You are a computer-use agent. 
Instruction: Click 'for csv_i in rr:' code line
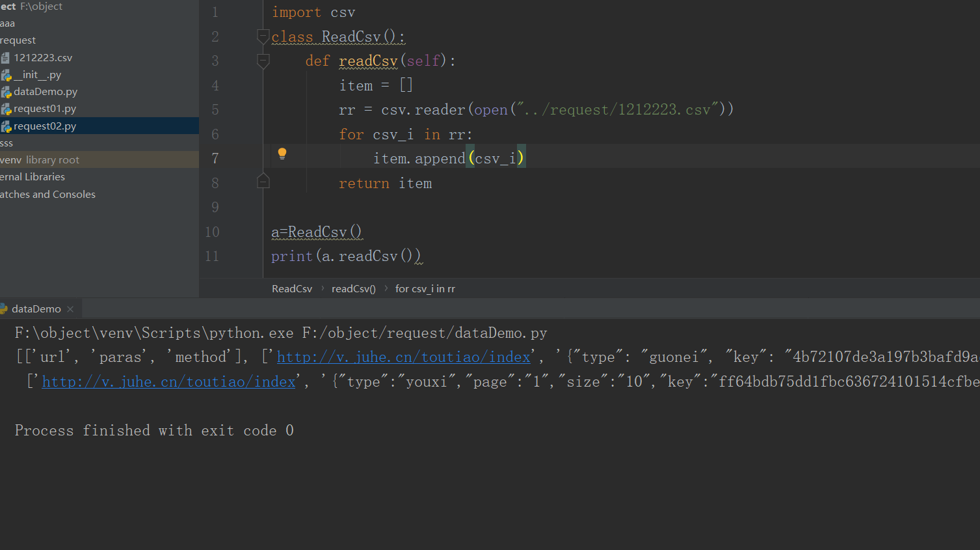406,134
